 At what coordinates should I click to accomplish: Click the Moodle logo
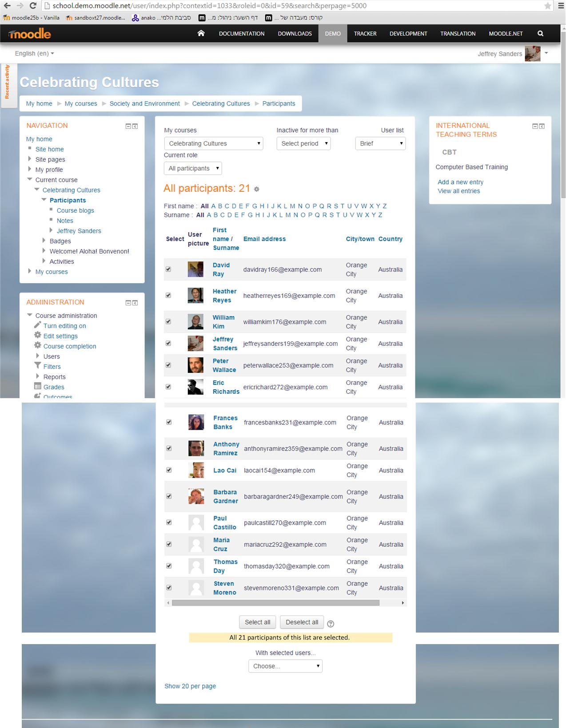pyautogui.click(x=30, y=34)
